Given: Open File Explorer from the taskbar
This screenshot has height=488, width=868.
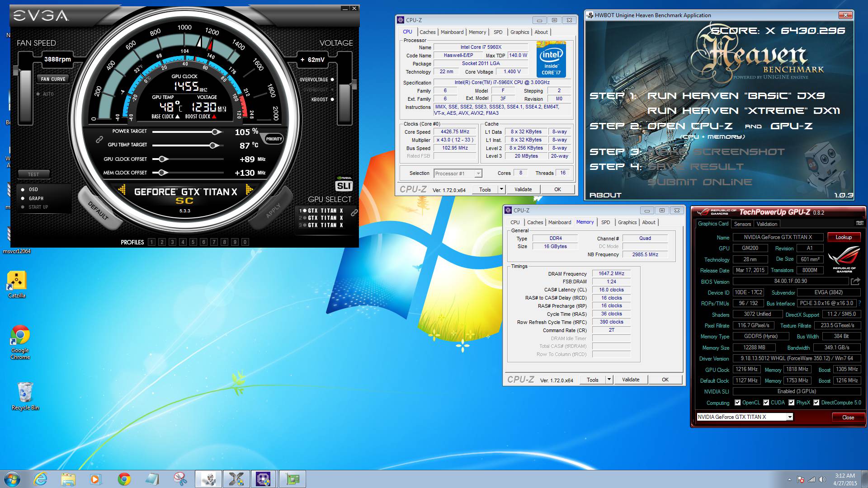Looking at the screenshot, I should pos(68,479).
